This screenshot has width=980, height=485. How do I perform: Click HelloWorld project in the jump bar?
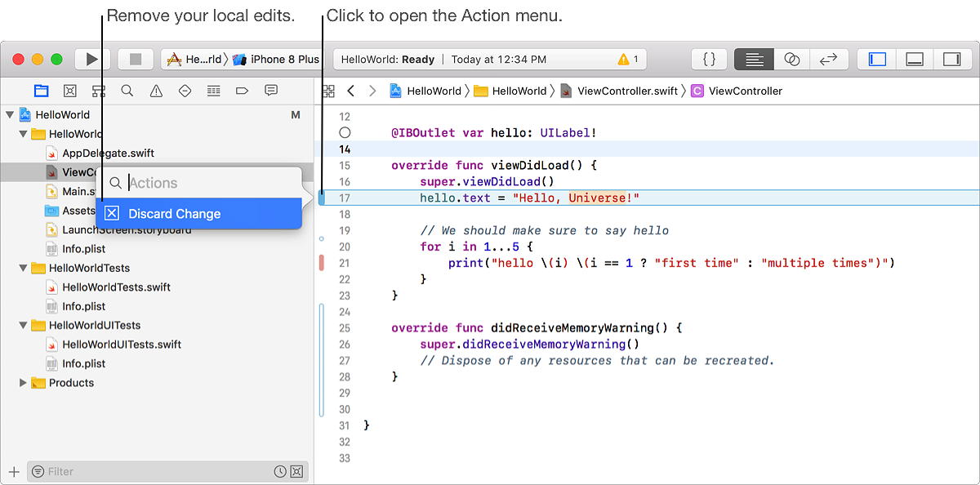(x=425, y=91)
